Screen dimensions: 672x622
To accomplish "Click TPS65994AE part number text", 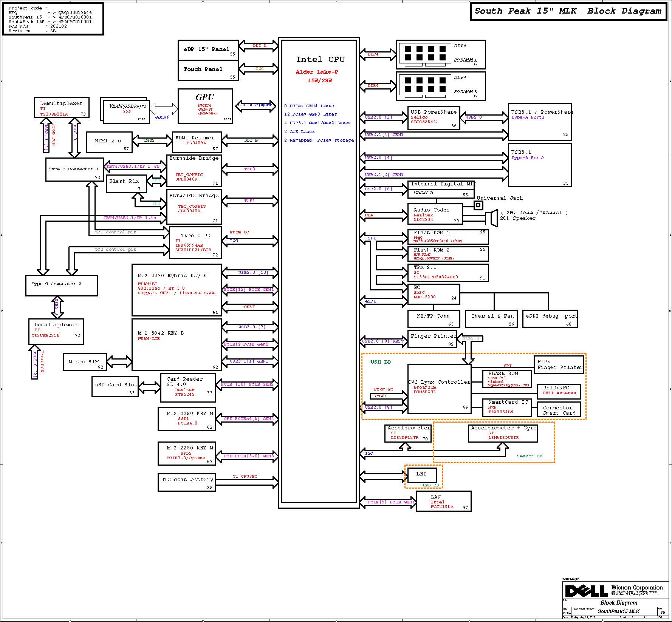I will (189, 245).
